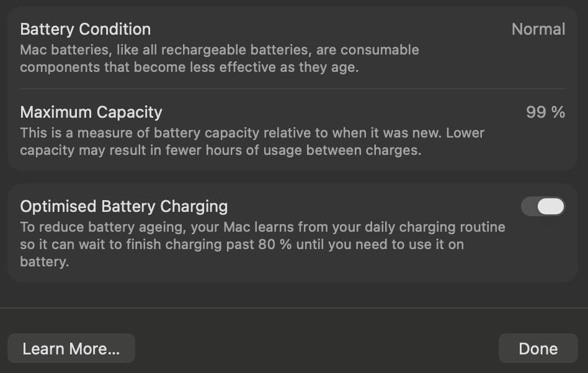
Task: Click the "finish charging past 80 %" line
Action: (241, 244)
